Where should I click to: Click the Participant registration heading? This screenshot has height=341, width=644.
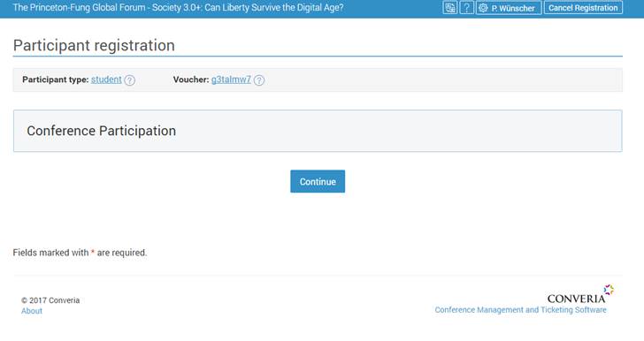[94, 45]
